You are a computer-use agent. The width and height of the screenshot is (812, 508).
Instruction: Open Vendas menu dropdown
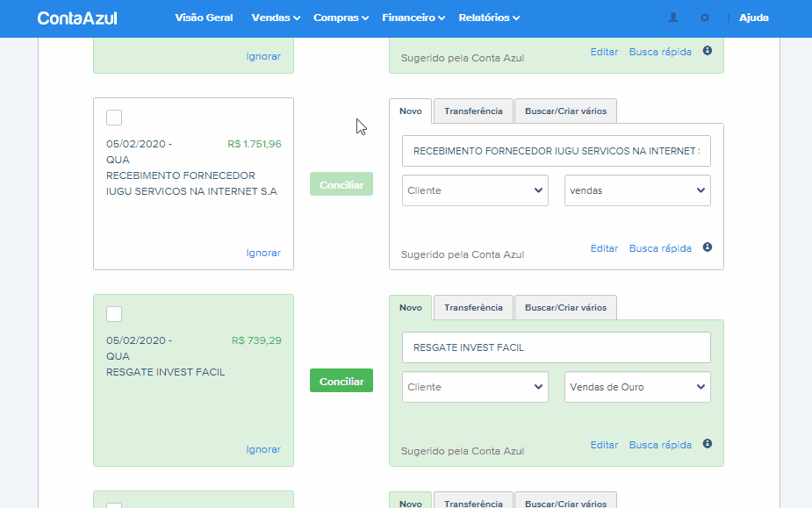point(276,18)
